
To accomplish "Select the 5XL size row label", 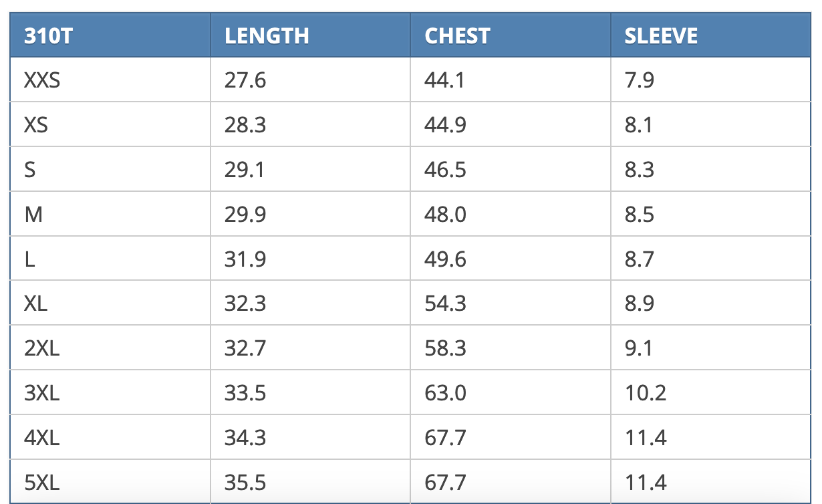I will click(42, 482).
